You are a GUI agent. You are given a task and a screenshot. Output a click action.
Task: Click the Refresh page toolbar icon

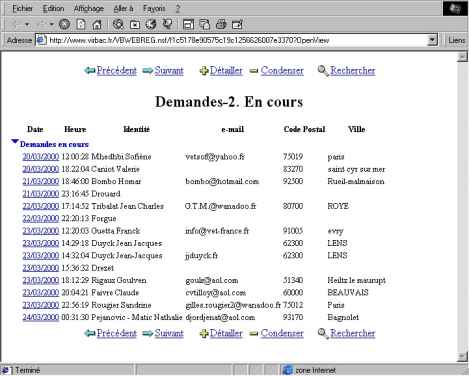[x=81, y=24]
